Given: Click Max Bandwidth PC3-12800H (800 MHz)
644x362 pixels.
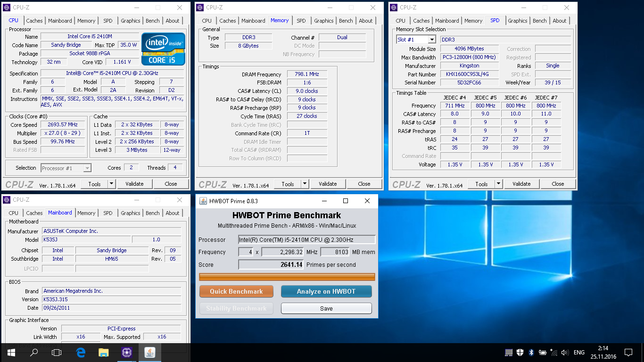Looking at the screenshot, I should coord(469,58).
